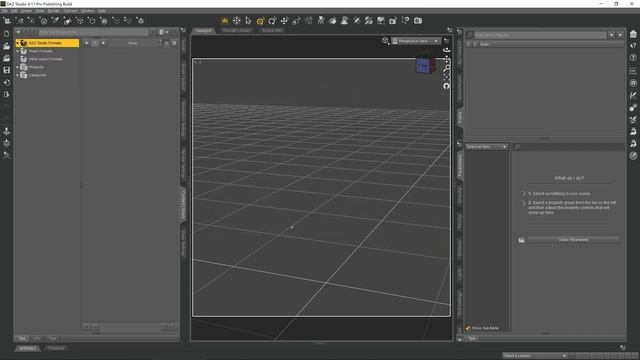Switch to the Render Library tab

pos(237,30)
